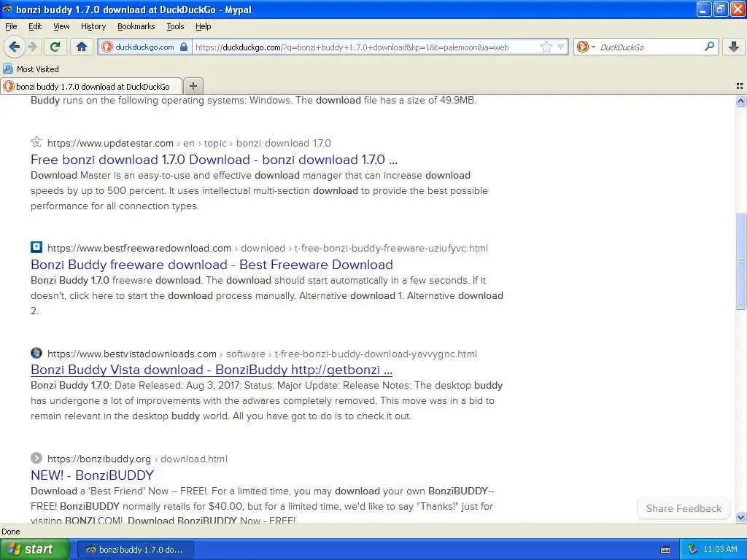747x560 pixels.
Task: Click the on-screen keyboard tray icon
Action: [x=665, y=550]
